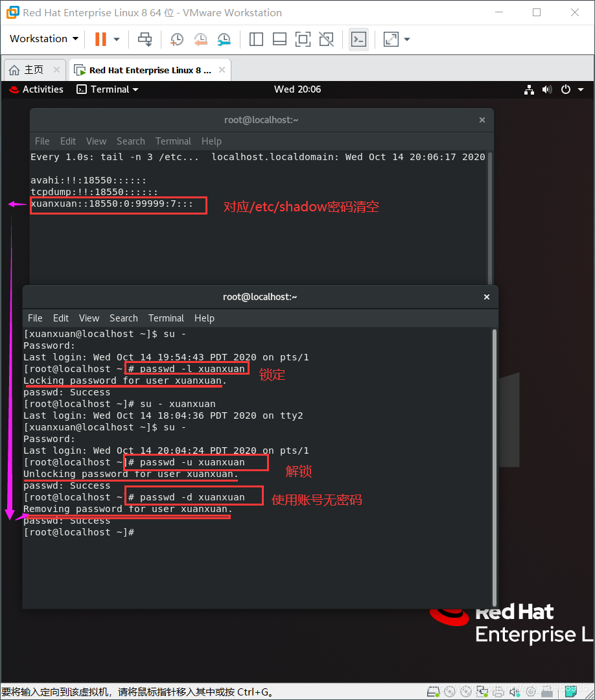The width and height of the screenshot is (595, 700).
Task: Click the 'su - xuanxuan' command line
Action: tap(120, 404)
